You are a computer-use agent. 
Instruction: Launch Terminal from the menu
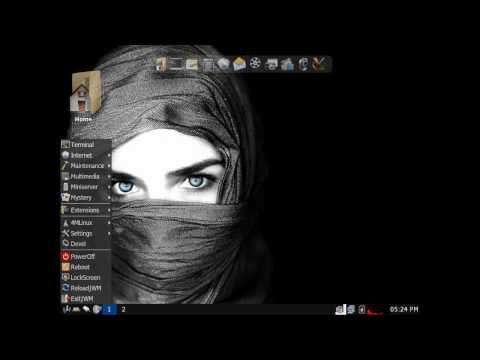pos(86,145)
